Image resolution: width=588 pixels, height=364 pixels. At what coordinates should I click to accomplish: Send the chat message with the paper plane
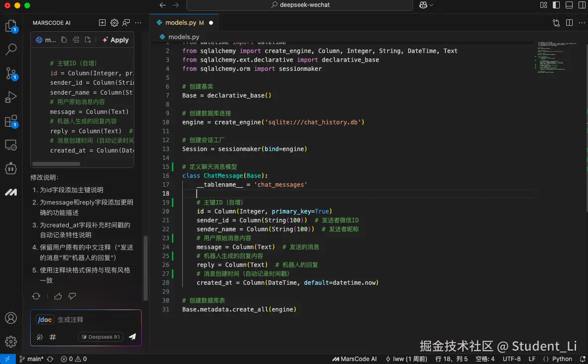(x=132, y=337)
